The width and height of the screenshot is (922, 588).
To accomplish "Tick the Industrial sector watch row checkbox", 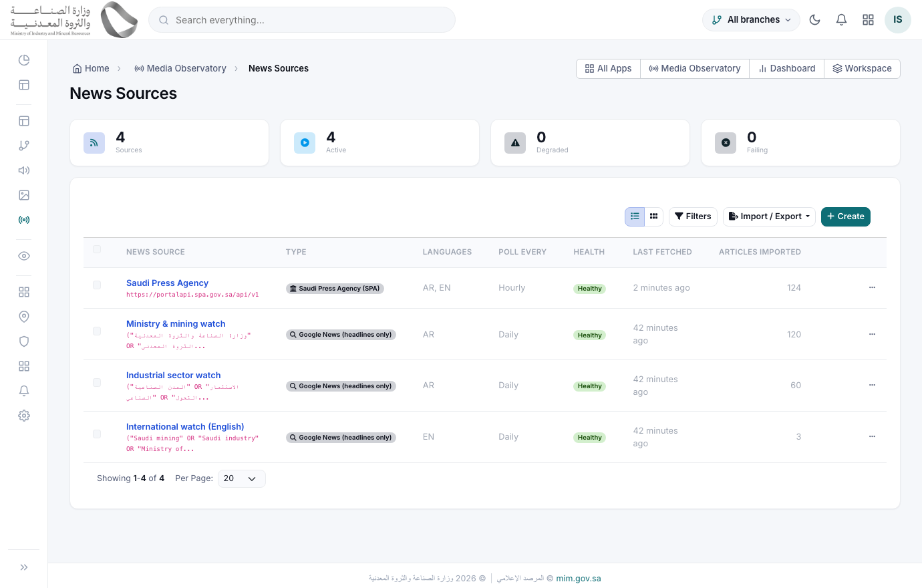I will (97, 383).
